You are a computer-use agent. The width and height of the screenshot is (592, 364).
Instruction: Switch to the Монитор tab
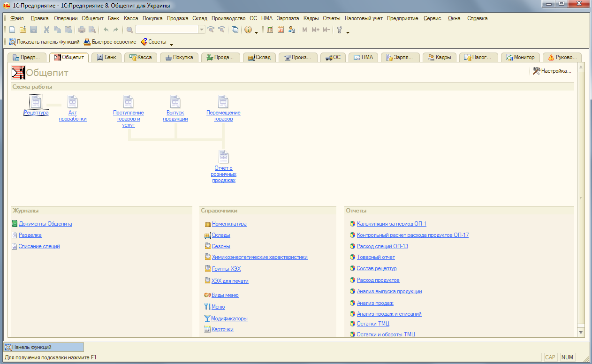point(520,57)
